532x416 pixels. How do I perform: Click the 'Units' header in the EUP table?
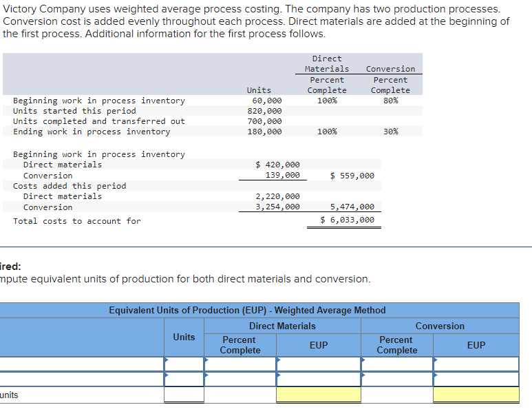click(x=184, y=337)
